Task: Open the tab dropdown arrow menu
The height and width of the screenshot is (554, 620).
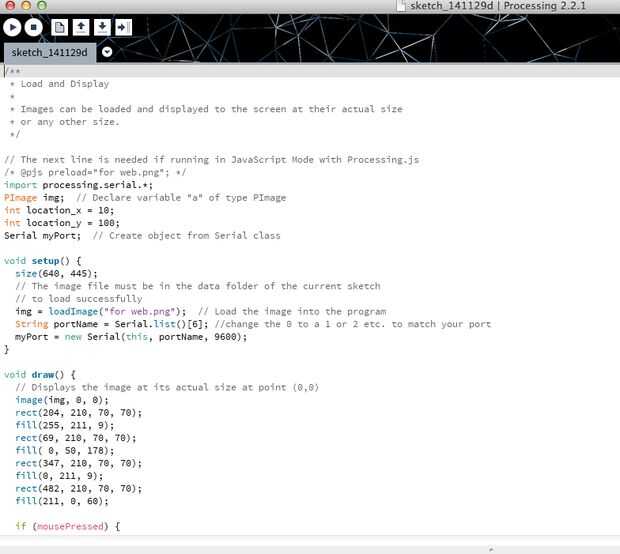Action: point(107,52)
